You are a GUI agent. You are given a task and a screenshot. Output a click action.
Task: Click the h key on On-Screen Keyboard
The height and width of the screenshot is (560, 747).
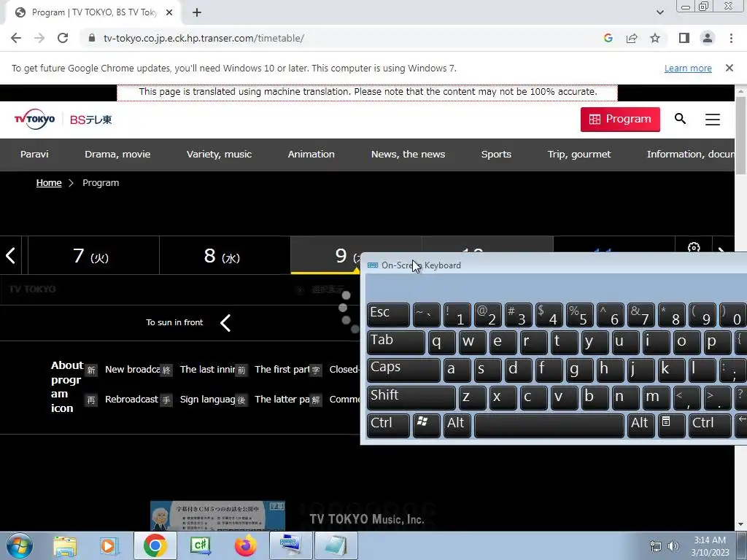tap(611, 370)
